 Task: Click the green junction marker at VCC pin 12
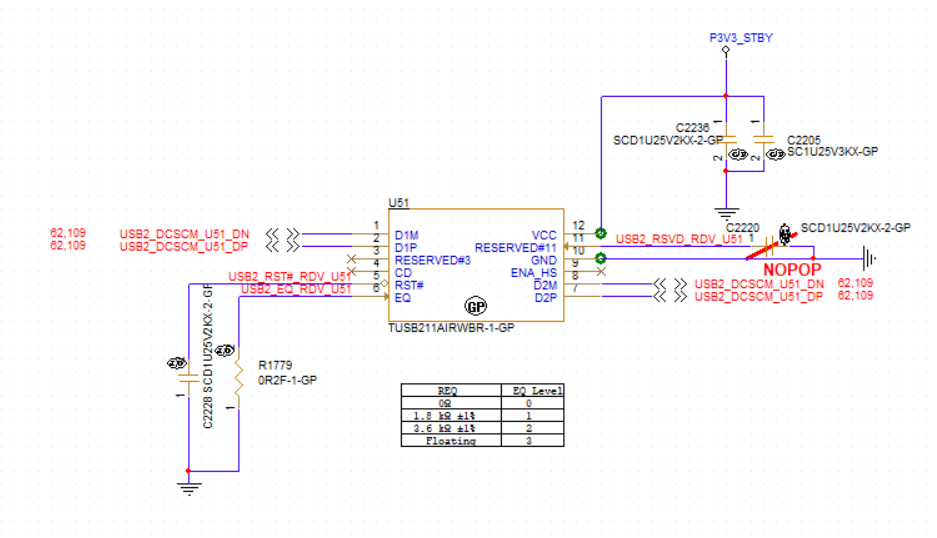click(x=601, y=233)
